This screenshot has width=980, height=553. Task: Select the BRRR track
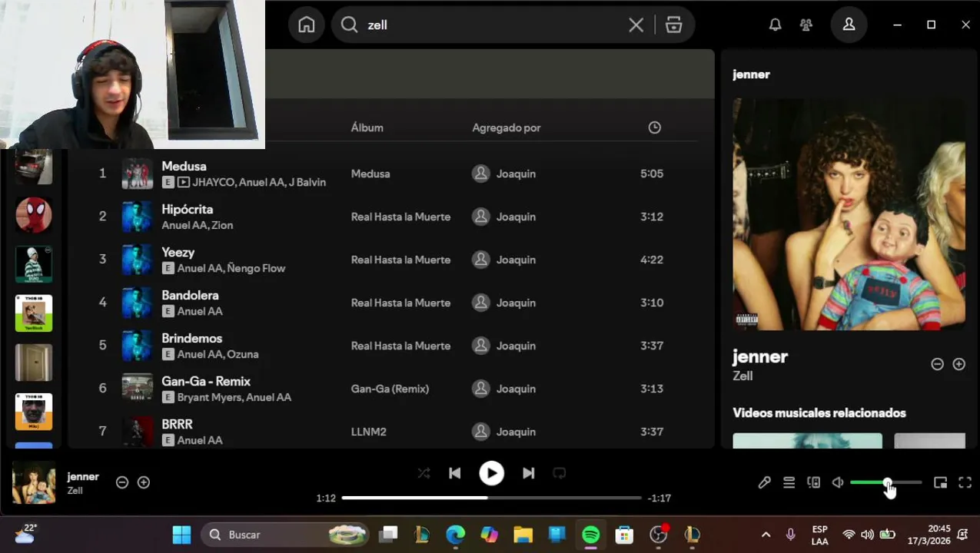point(177,424)
